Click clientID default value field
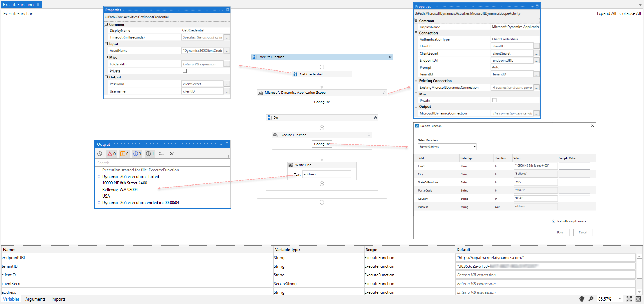 545,275
